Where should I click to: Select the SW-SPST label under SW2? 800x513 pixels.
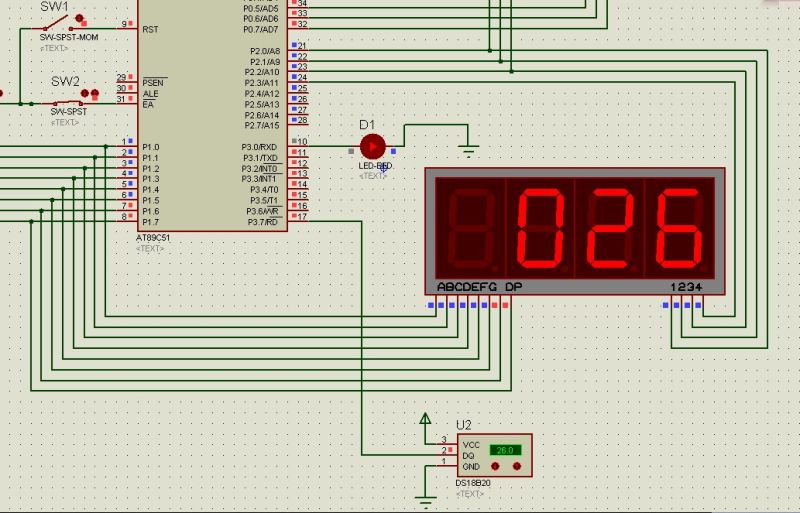(69, 112)
